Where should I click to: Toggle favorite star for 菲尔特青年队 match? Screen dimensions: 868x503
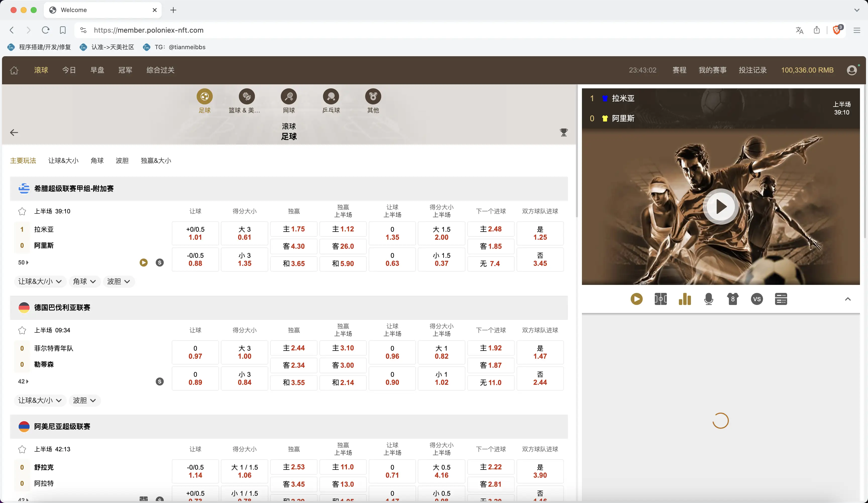click(x=22, y=331)
